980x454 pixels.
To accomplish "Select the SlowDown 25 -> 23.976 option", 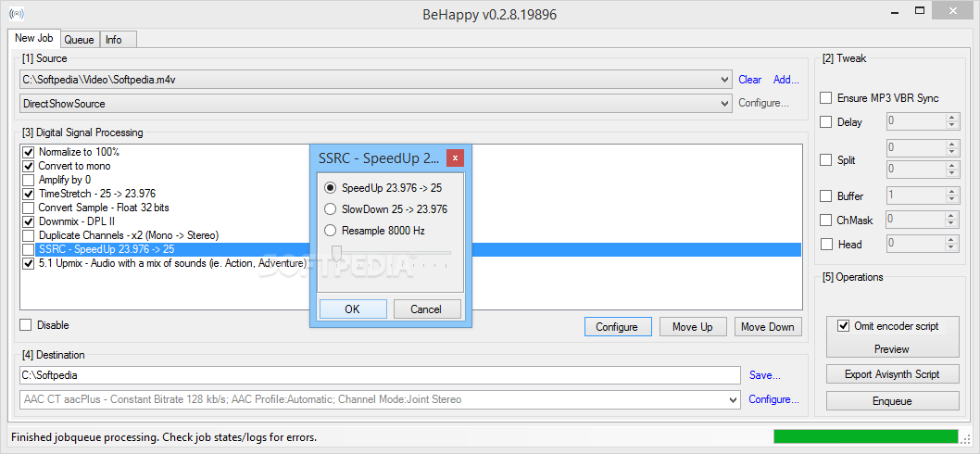I will pyautogui.click(x=330, y=209).
